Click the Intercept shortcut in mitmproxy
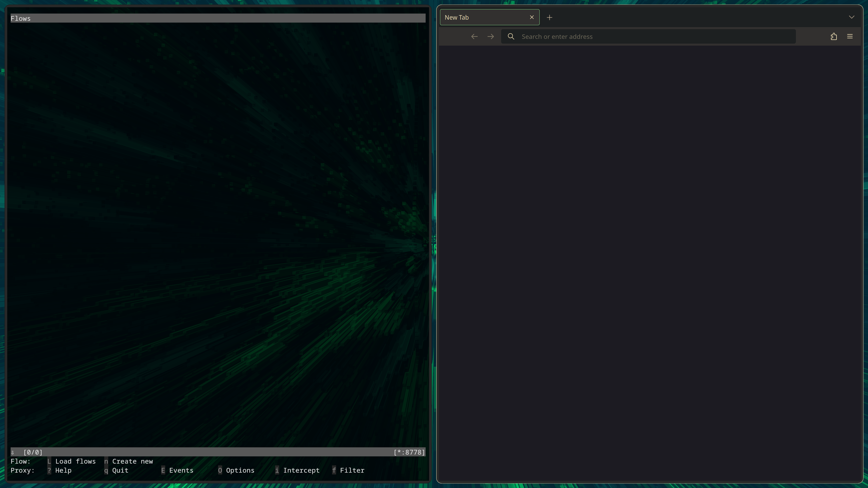Viewport: 868px width, 488px height. 297,470
